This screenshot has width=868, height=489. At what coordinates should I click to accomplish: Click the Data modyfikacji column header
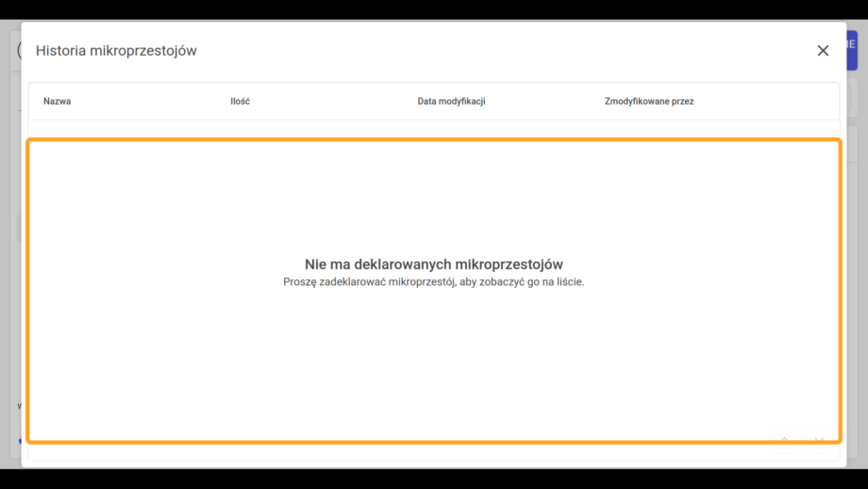coord(451,101)
